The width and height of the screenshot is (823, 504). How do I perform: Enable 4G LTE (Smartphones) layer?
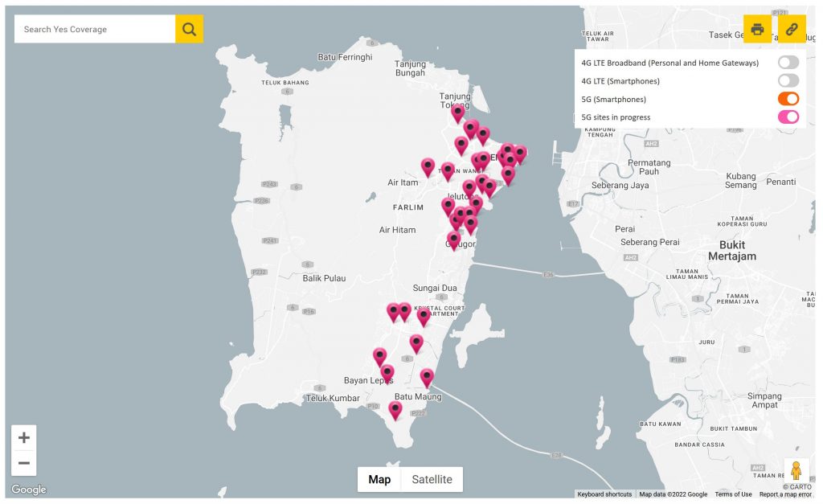click(788, 80)
